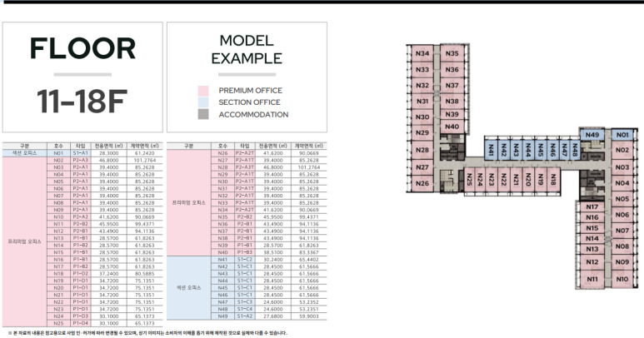Select unit N14 on the floor plan
Image resolution: width=644 pixels, height=338 pixels.
point(592,238)
